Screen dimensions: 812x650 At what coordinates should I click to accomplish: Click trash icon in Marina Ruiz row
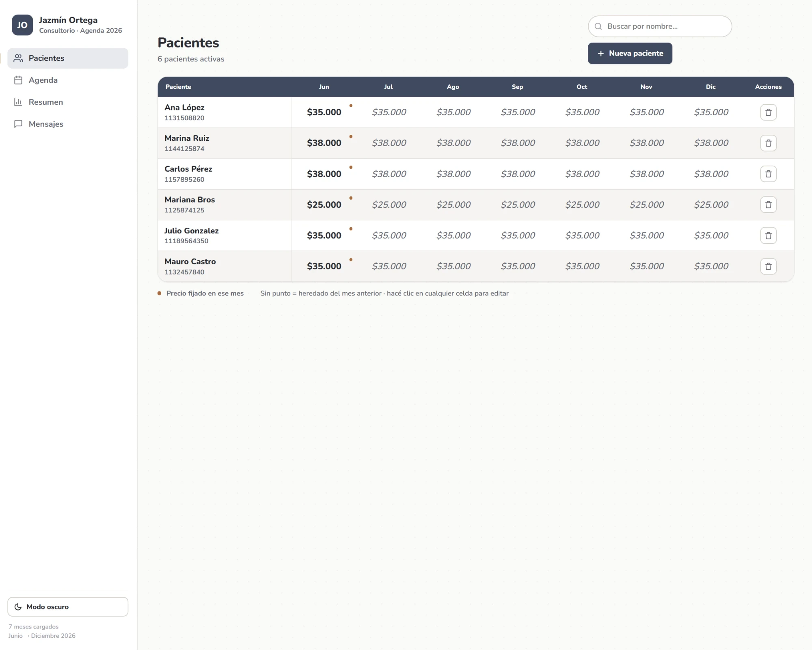[768, 143]
